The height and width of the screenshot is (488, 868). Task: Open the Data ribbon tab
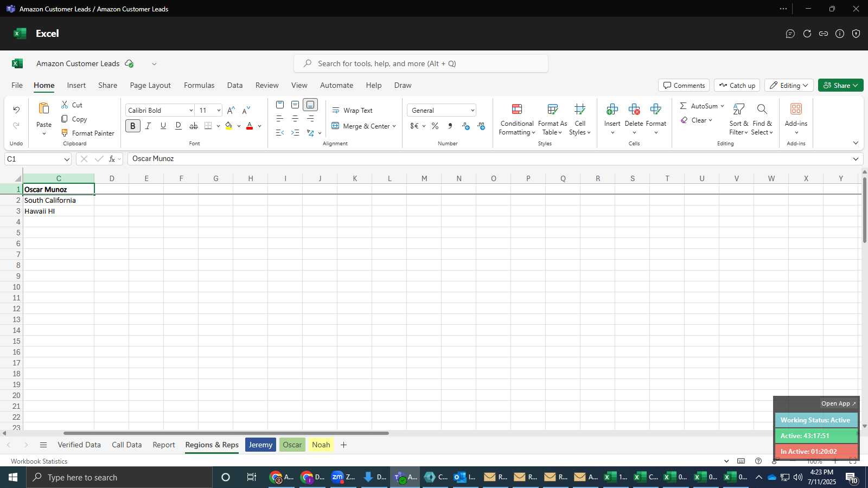tap(235, 85)
